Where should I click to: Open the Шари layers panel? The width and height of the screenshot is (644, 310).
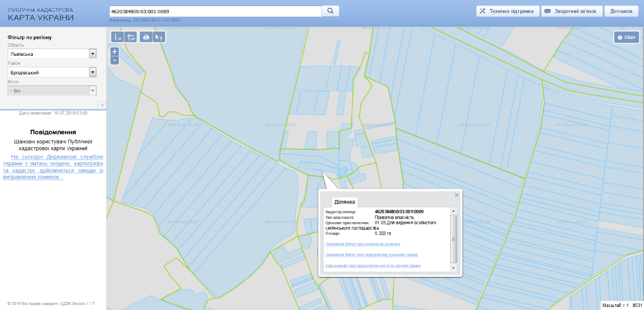626,37
